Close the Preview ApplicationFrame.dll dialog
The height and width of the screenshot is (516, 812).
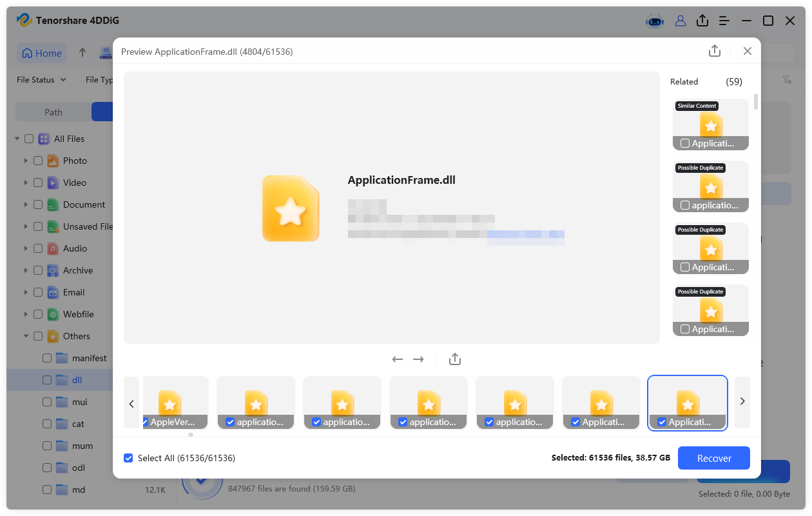click(x=748, y=51)
